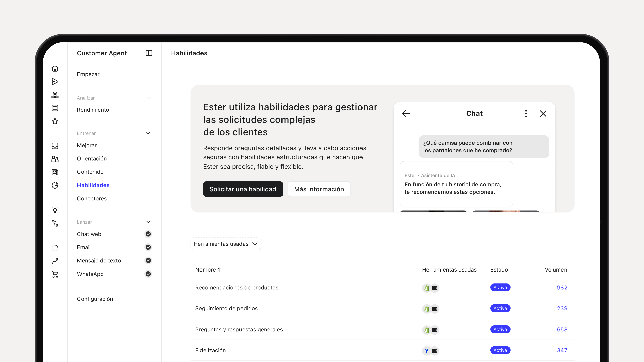This screenshot has height=362, width=644.
Task: Click volume value 982
Action: 562,288
